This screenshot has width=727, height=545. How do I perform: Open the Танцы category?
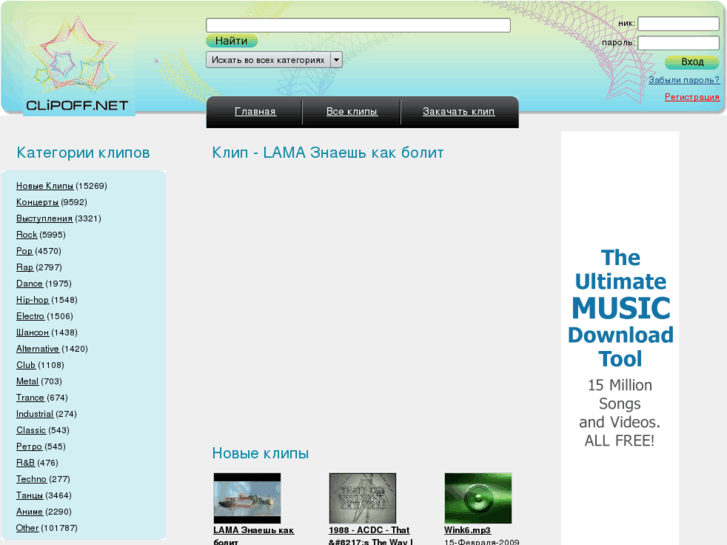(x=30, y=495)
